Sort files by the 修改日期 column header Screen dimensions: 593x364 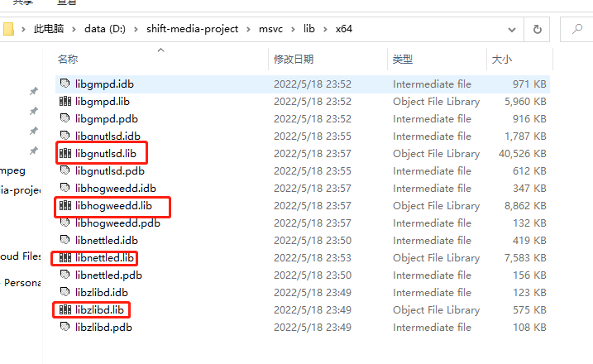(294, 60)
